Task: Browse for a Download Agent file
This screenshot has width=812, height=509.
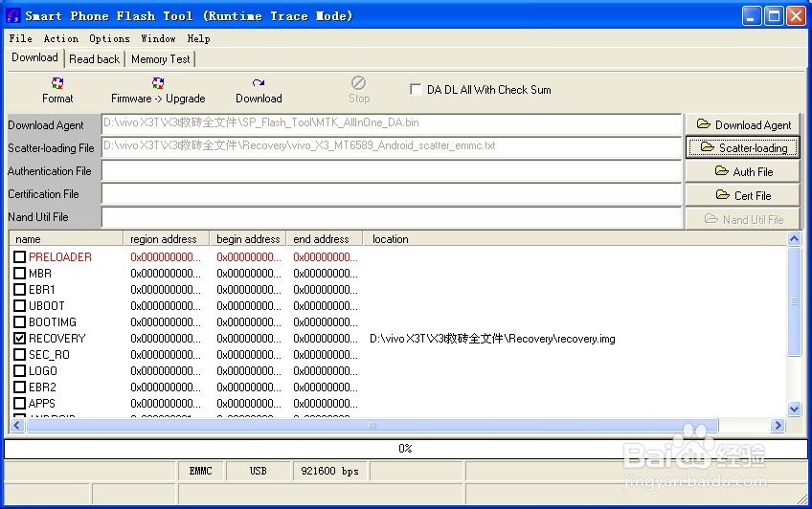Action: click(x=743, y=124)
